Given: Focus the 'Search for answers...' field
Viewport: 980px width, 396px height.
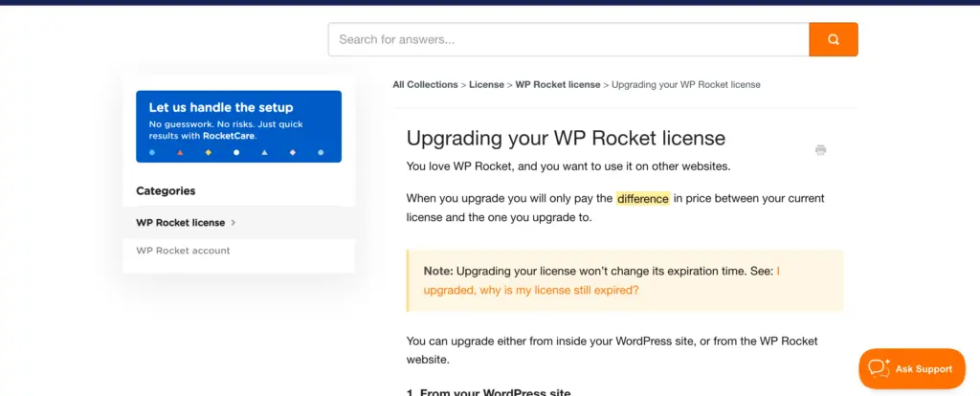Looking at the screenshot, I should 568,39.
